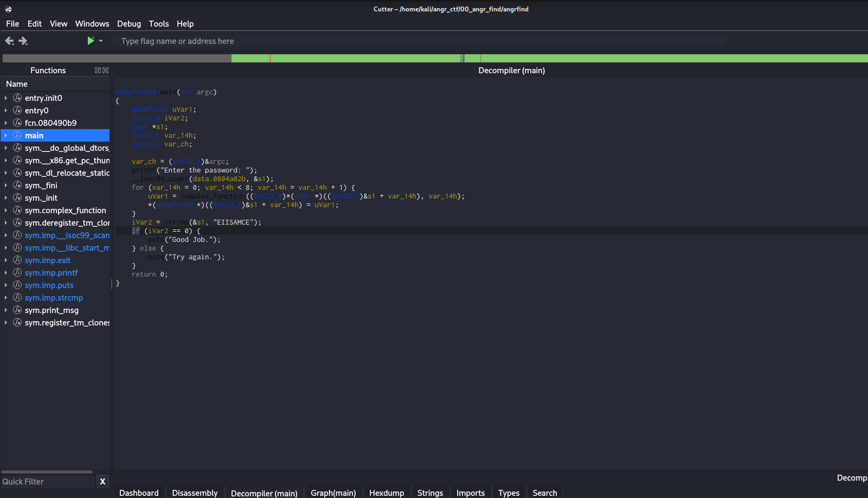Float the Functions panel using the undock icon
Viewport: 868px width, 498px height.
click(98, 71)
